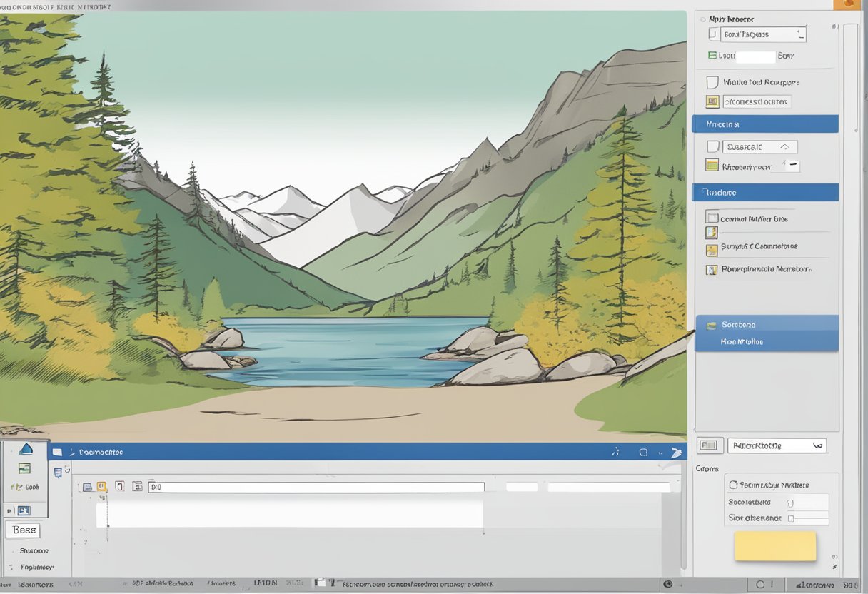Switch to the blue Insert section header
Screen dimensions: 868x594
point(766,124)
